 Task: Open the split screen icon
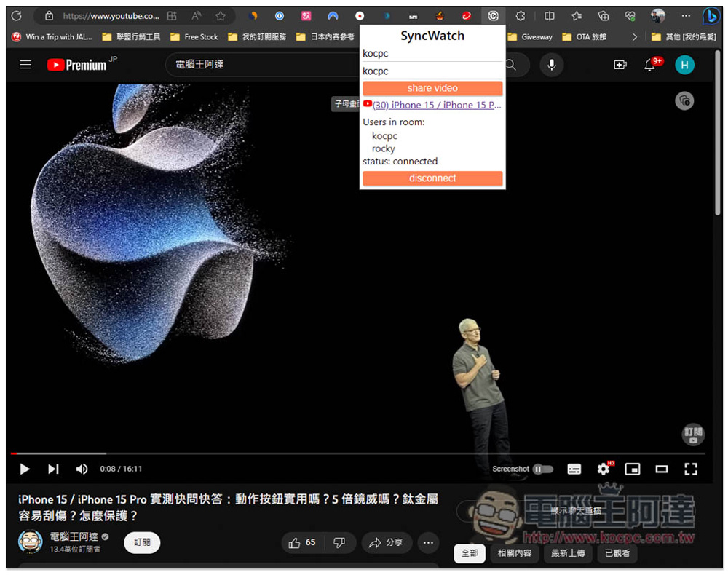click(x=549, y=16)
